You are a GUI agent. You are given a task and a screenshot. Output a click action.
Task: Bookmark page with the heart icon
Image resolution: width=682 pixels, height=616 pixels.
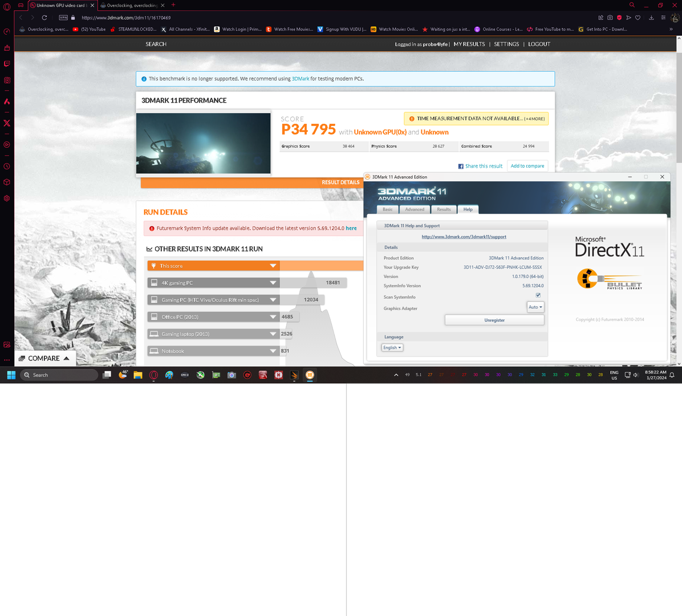638,18
